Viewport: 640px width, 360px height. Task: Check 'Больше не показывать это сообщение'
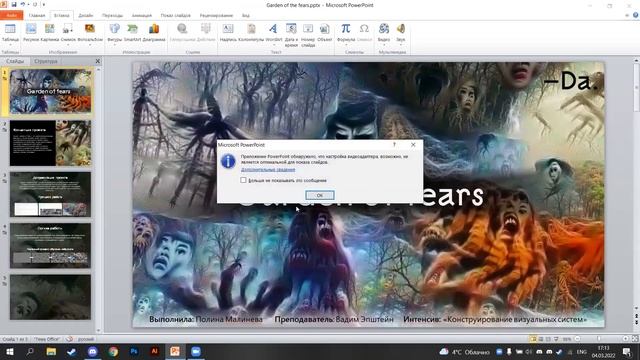243,180
